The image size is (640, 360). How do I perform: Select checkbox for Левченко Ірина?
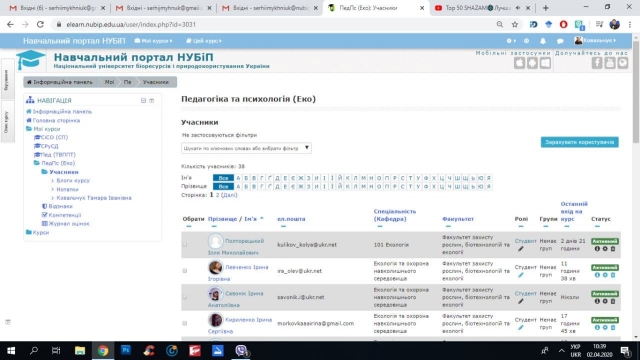tap(184, 271)
